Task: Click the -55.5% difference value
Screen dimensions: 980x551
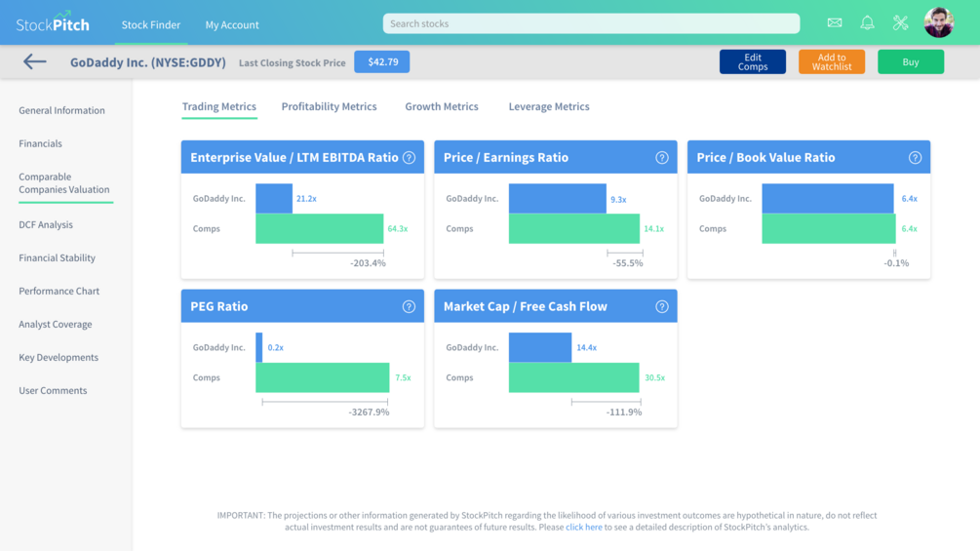Action: point(628,263)
